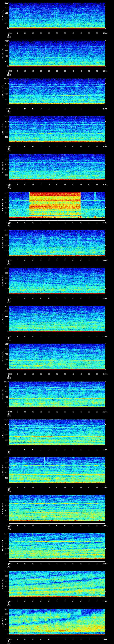The image size is (114, 644).
Task: Open the spectrogram panel starting at 1:14:00
Action: click(57, 16)
